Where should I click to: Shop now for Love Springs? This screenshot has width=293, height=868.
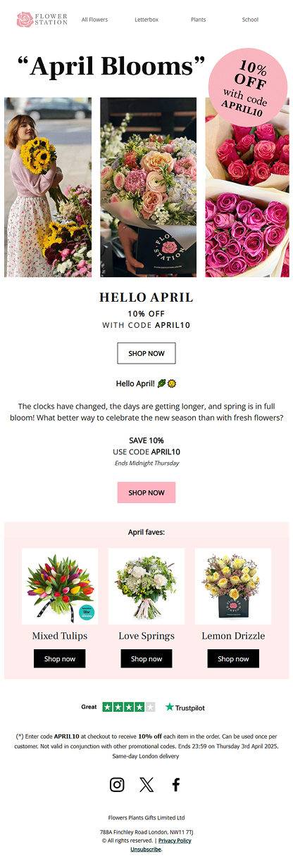(x=146, y=659)
